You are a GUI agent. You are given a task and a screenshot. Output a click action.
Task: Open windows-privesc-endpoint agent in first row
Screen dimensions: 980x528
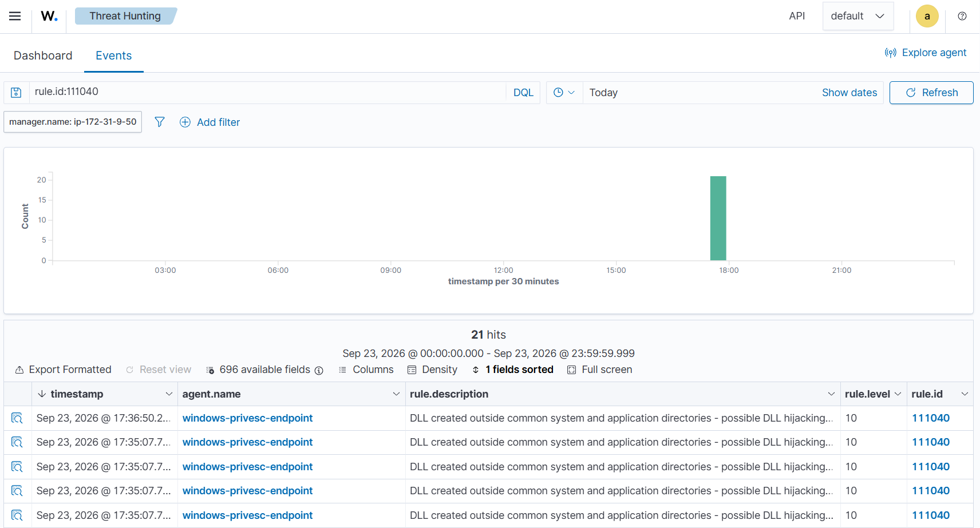click(247, 418)
